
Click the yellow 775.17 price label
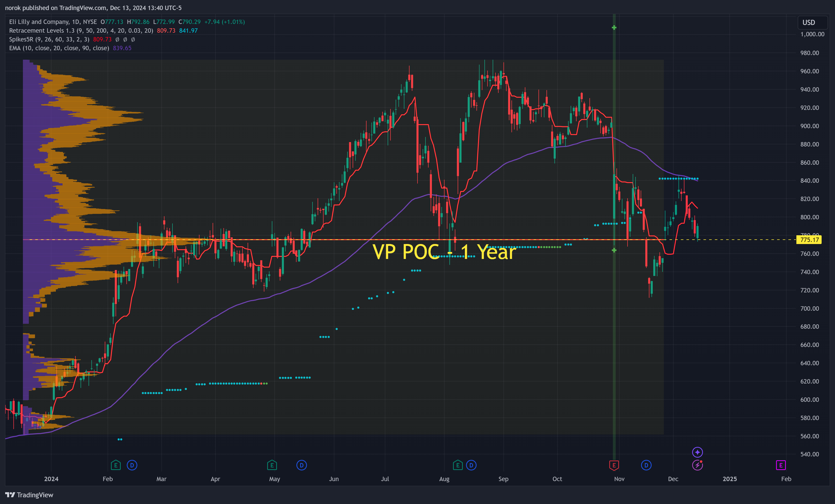(809, 240)
